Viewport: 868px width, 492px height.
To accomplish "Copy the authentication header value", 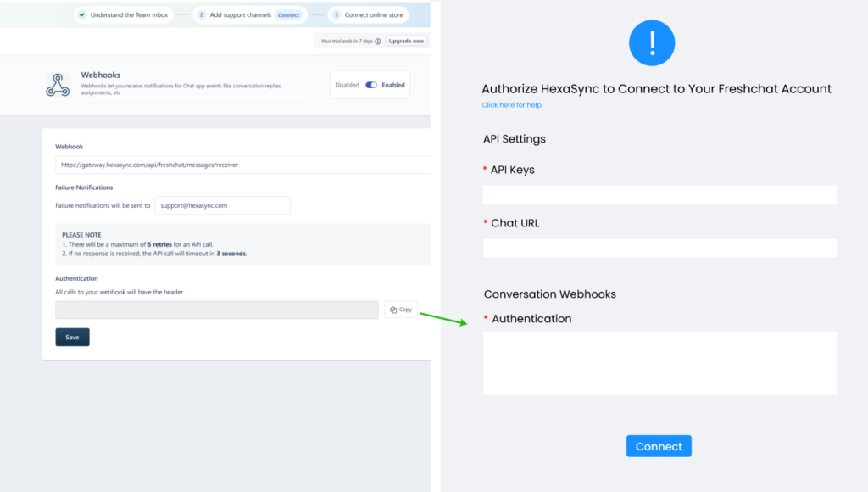I will (401, 310).
